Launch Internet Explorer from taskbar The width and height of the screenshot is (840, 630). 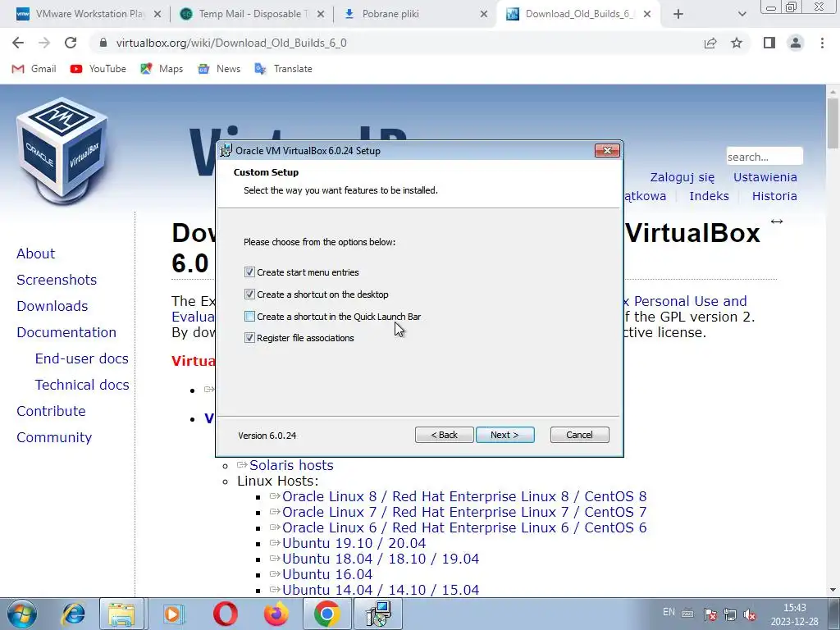(73, 614)
